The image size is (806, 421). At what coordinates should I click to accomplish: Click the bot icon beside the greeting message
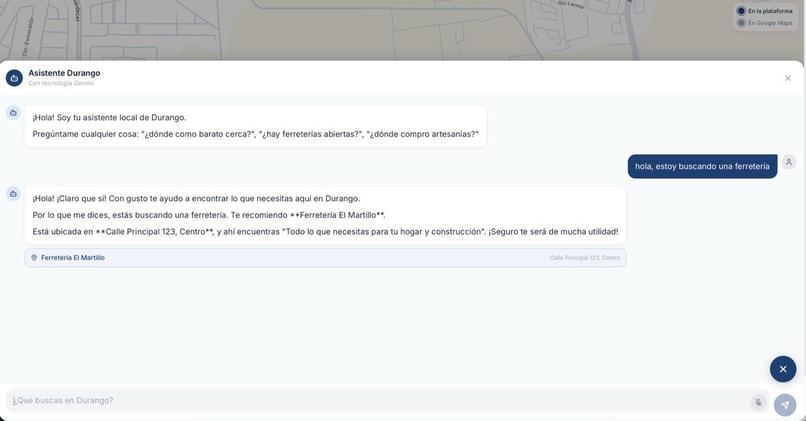tap(13, 113)
